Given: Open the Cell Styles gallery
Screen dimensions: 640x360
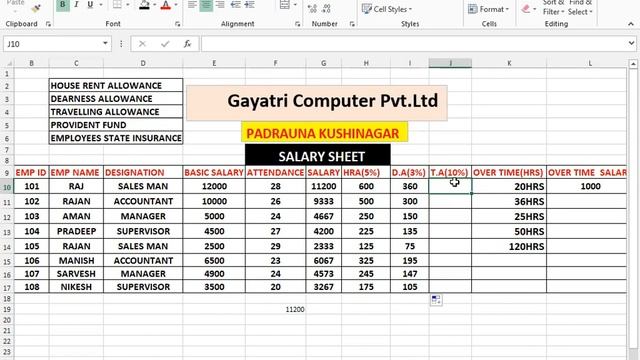Looking at the screenshot, I should pyautogui.click(x=387, y=9).
